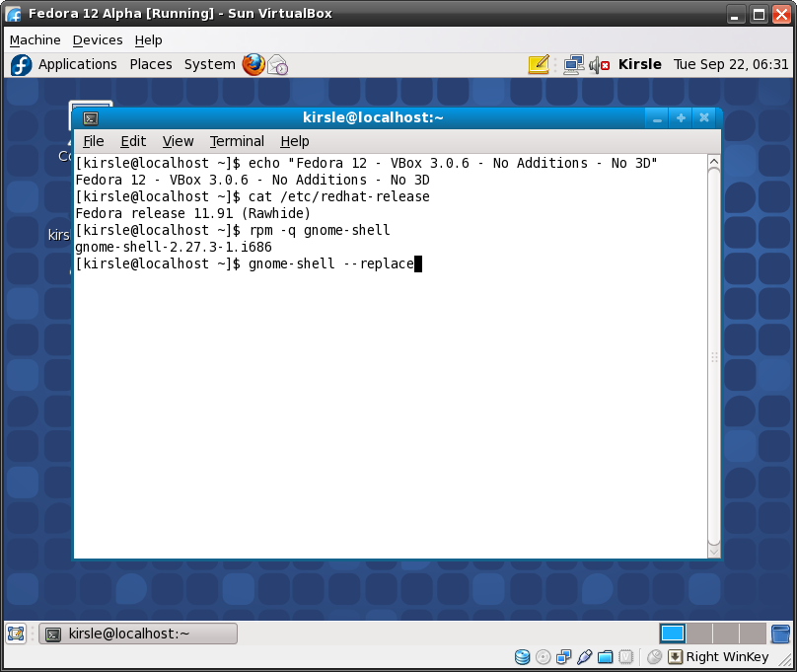This screenshot has height=672, width=797.
Task: Open the terminal View menu
Action: tap(178, 141)
